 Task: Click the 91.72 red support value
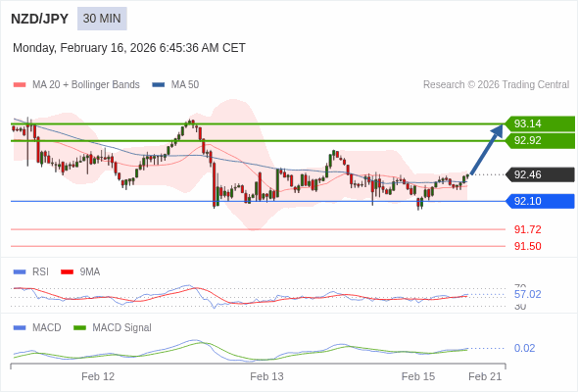(x=527, y=229)
